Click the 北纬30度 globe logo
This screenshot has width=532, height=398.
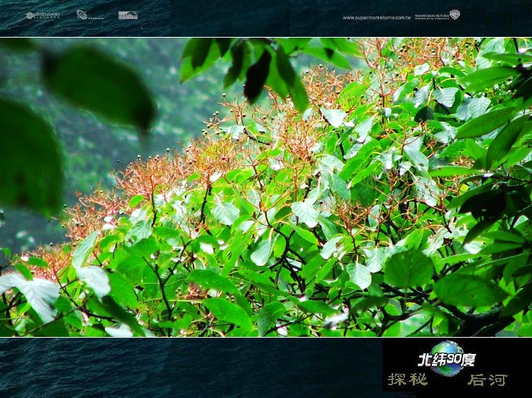coord(447,359)
